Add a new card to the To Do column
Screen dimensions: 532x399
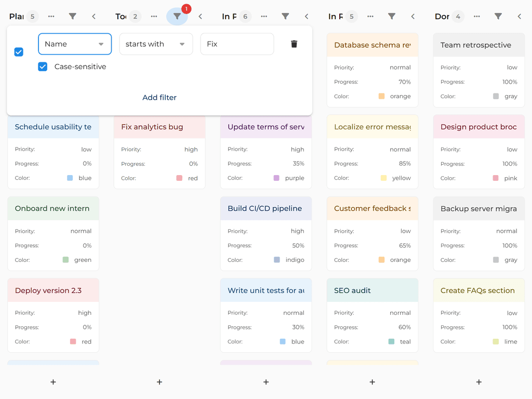pyautogui.click(x=159, y=382)
